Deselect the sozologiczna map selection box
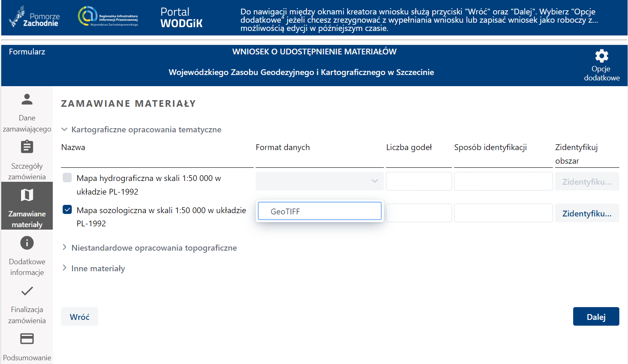Image resolution: width=628 pixels, height=364 pixels. coord(67,209)
